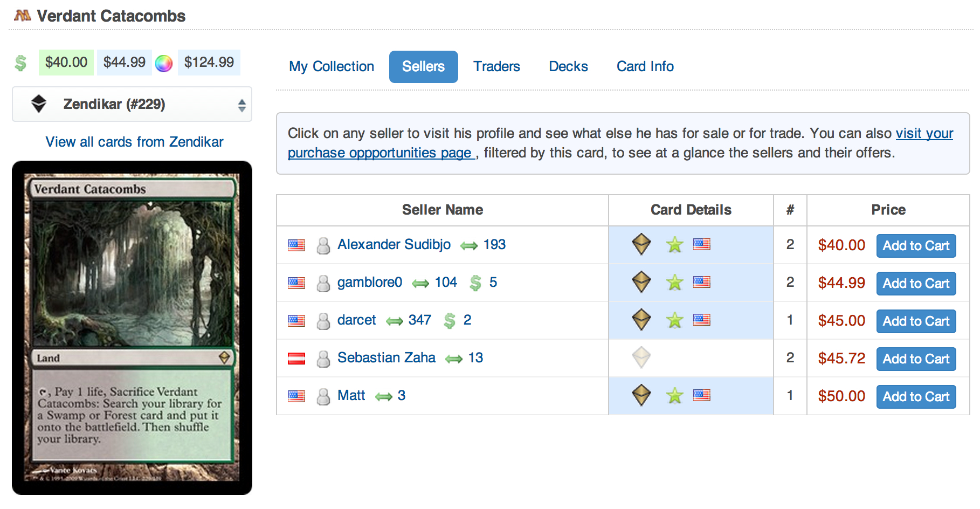Click the green dollar sign price icon

[20, 63]
